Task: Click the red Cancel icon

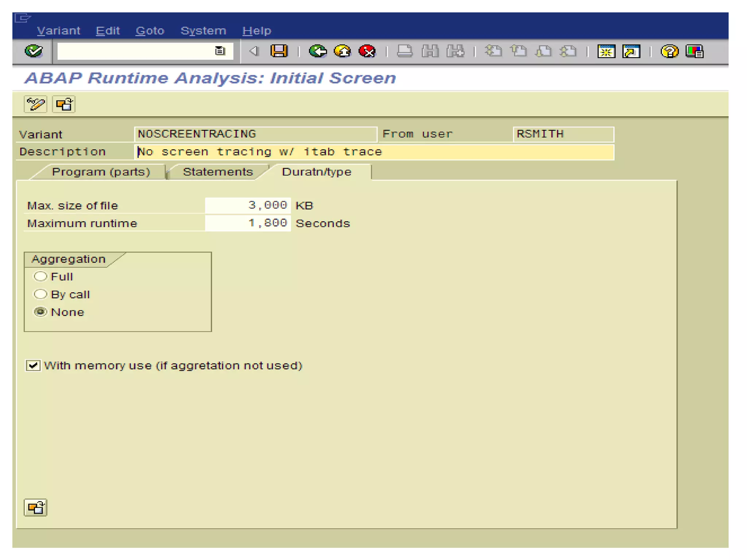Action: click(x=367, y=51)
